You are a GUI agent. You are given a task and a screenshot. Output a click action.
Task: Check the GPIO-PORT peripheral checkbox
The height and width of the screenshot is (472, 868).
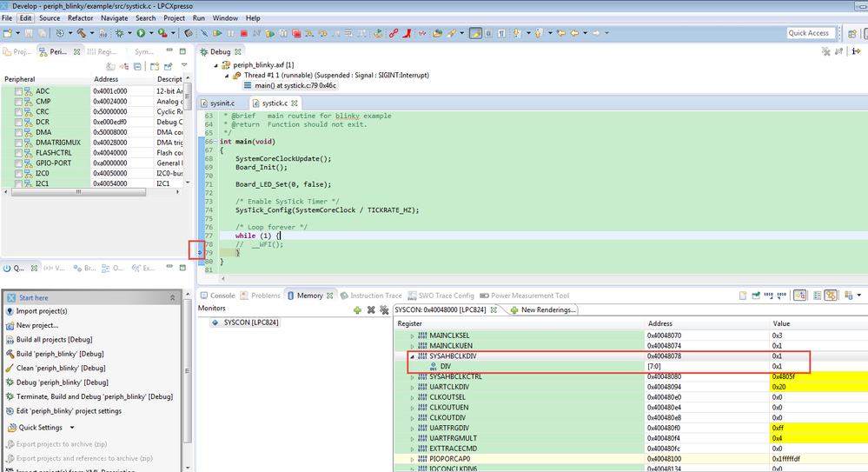[18, 163]
